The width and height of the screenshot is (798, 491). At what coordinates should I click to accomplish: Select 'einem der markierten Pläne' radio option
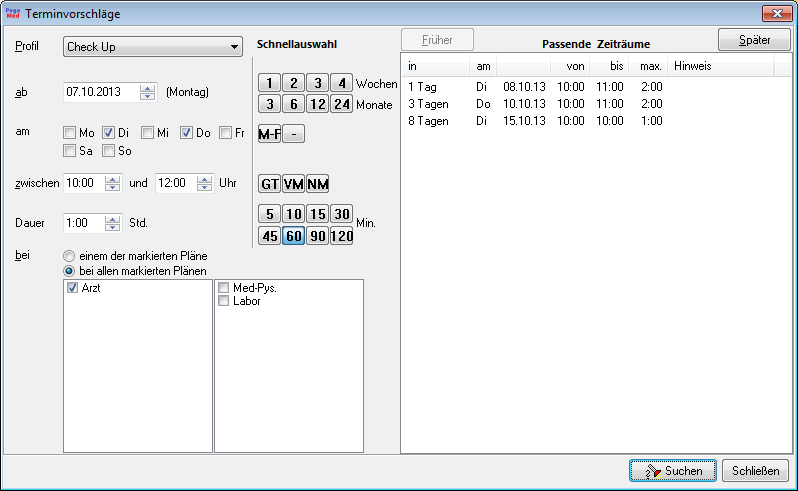(x=70, y=256)
